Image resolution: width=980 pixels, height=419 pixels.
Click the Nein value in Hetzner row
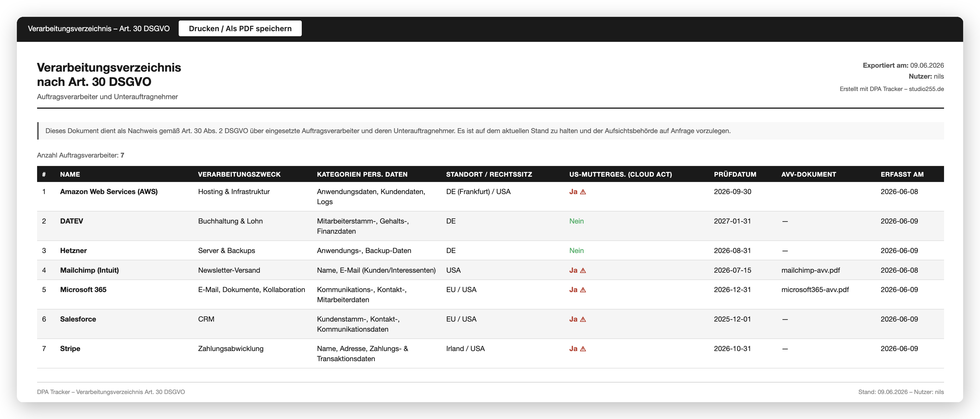(x=576, y=251)
